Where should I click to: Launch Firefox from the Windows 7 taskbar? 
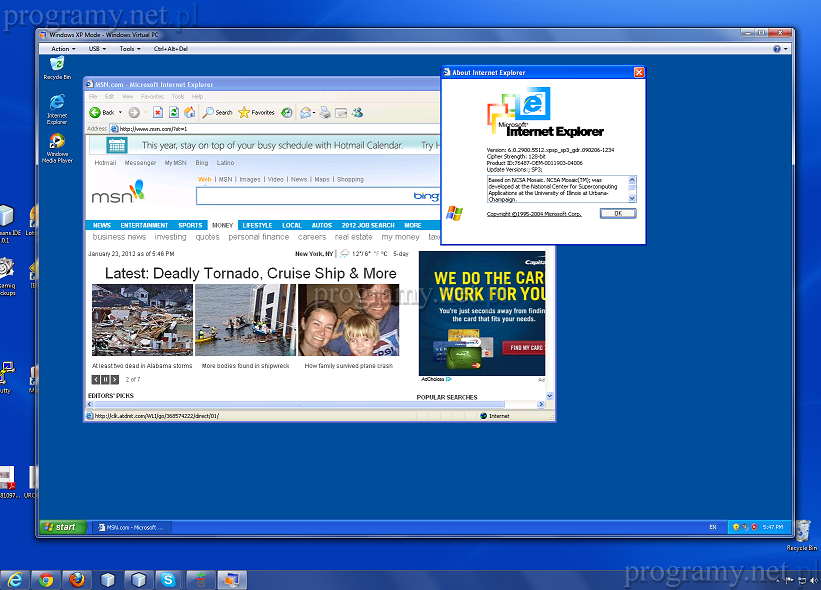tap(76, 579)
